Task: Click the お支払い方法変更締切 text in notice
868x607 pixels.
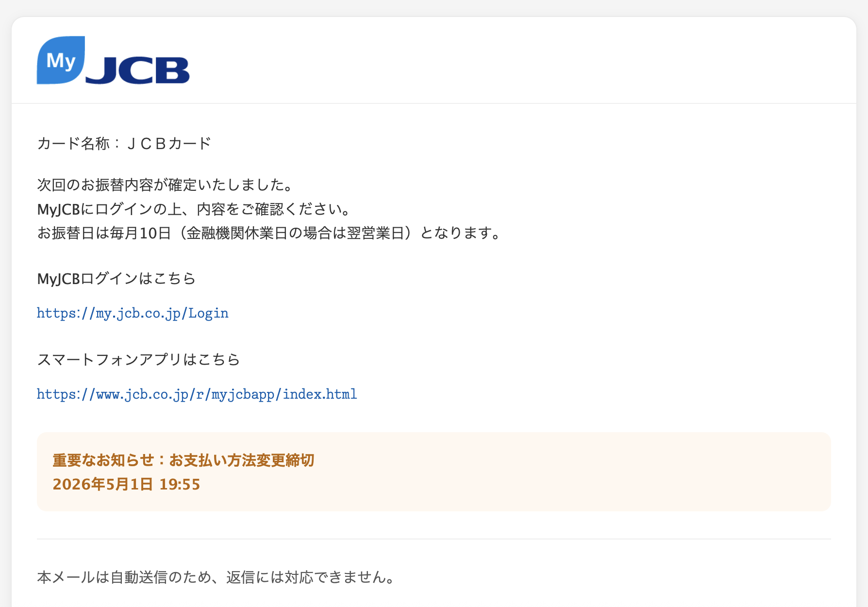Action: click(241, 460)
